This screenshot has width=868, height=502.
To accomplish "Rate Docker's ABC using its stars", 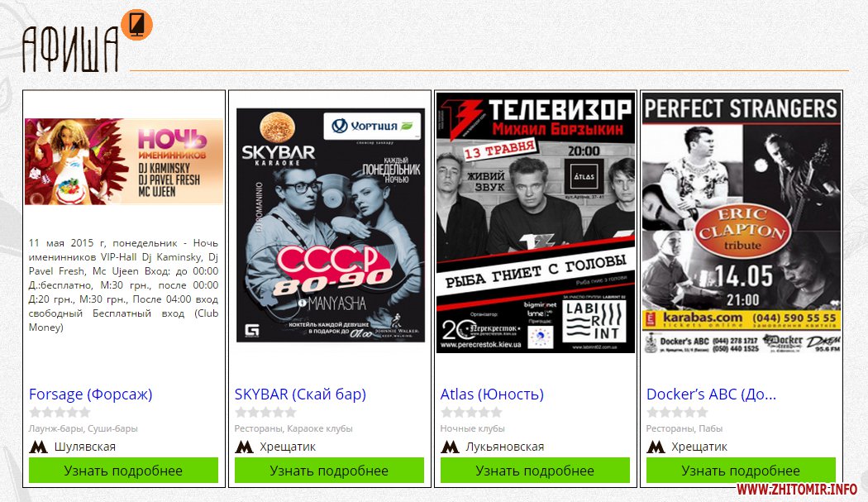I will tap(678, 412).
